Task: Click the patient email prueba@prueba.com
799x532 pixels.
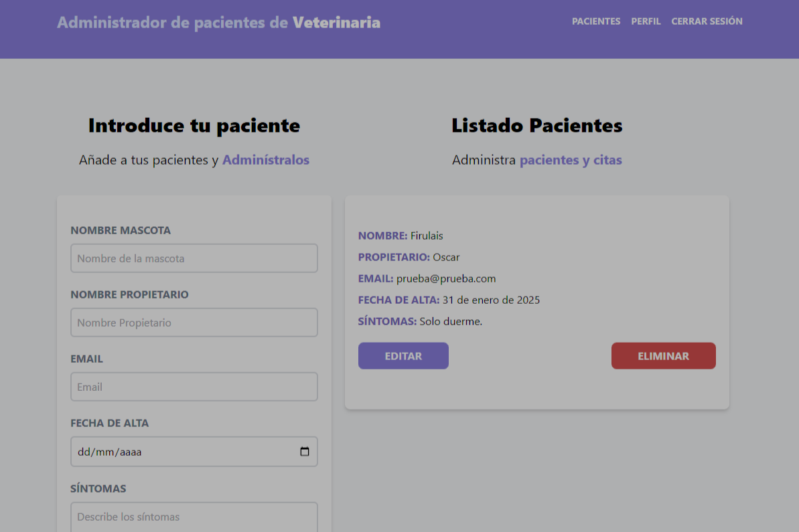Action: pyautogui.click(x=445, y=278)
